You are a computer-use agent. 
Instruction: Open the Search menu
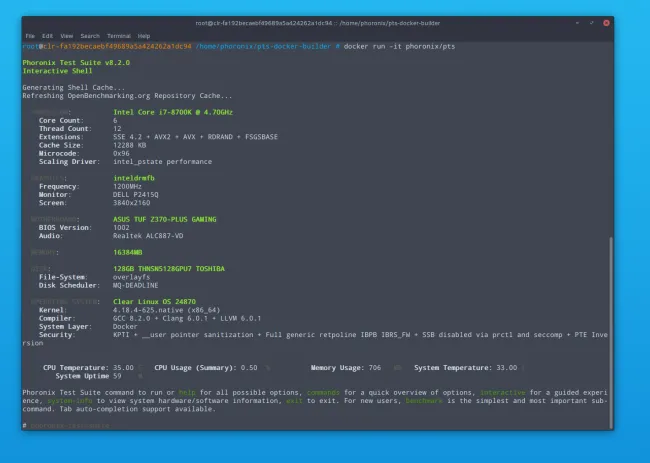pos(90,36)
